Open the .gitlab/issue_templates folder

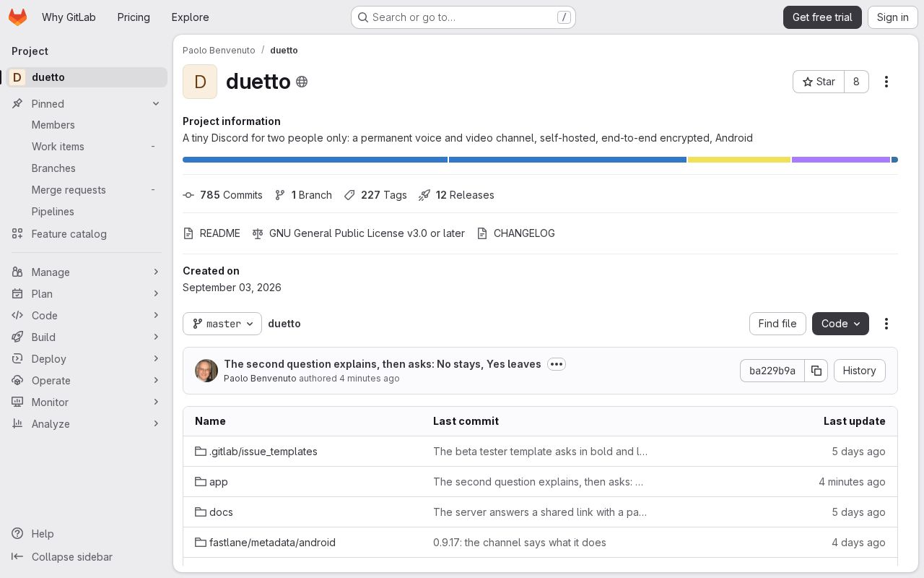(x=256, y=452)
